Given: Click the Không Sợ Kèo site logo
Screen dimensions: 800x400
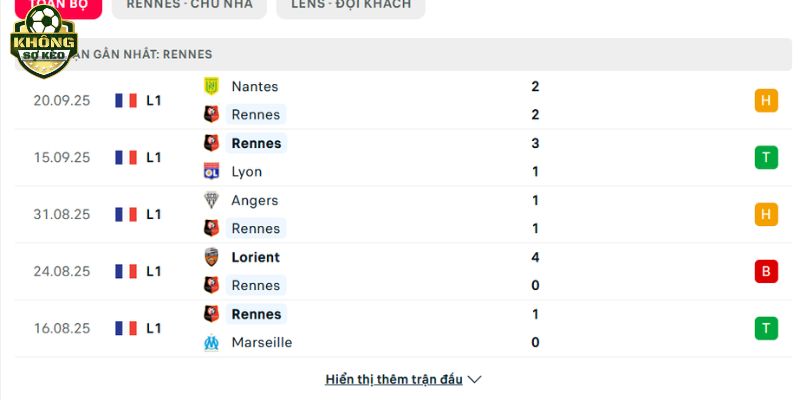Looking at the screenshot, I should pyautogui.click(x=43, y=41).
